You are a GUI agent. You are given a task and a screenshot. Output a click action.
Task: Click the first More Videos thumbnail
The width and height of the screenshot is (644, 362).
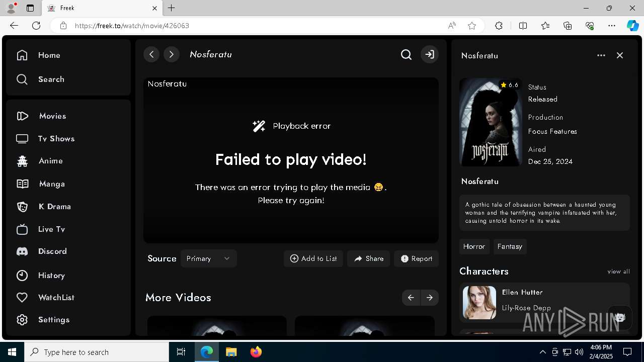click(217, 326)
